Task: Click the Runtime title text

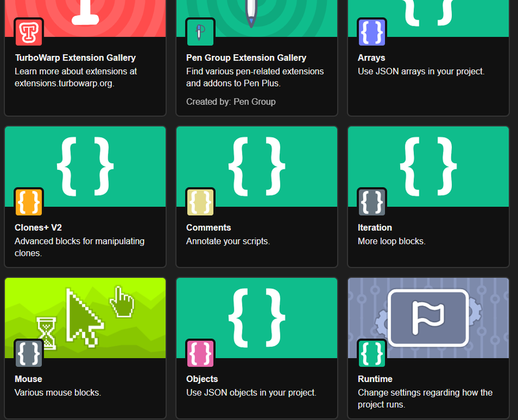Action: (375, 379)
